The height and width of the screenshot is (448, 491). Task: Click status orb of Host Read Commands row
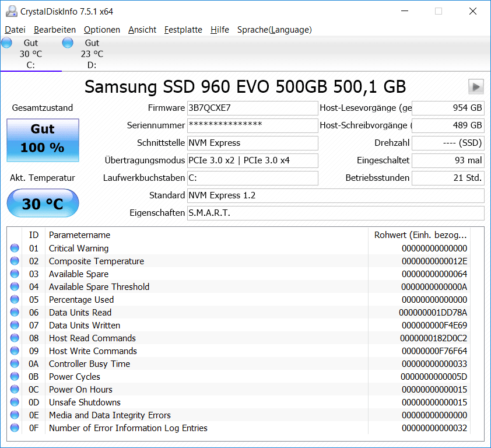click(x=15, y=338)
